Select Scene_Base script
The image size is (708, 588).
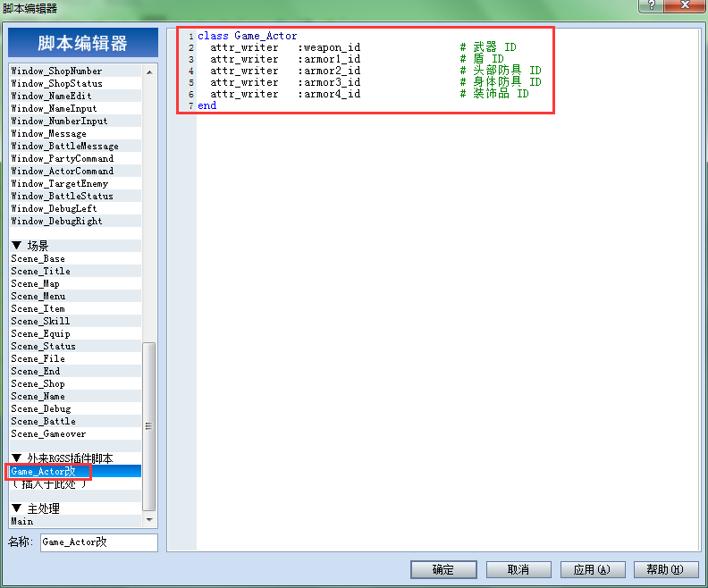[x=75, y=258]
